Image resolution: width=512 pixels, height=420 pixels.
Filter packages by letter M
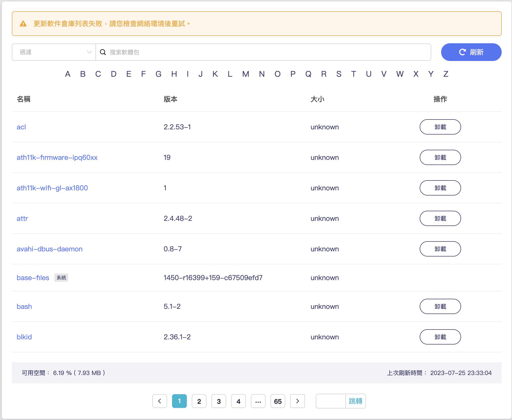pos(245,74)
